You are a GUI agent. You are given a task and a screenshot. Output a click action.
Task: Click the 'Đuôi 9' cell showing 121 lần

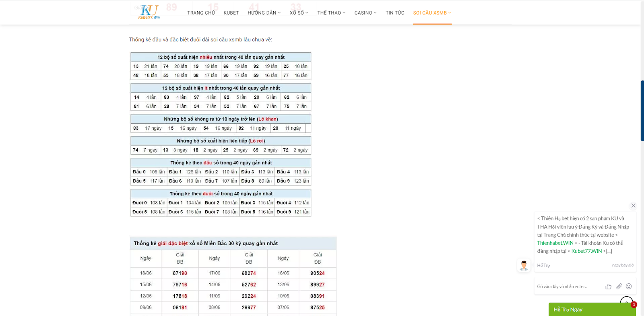[x=293, y=212]
